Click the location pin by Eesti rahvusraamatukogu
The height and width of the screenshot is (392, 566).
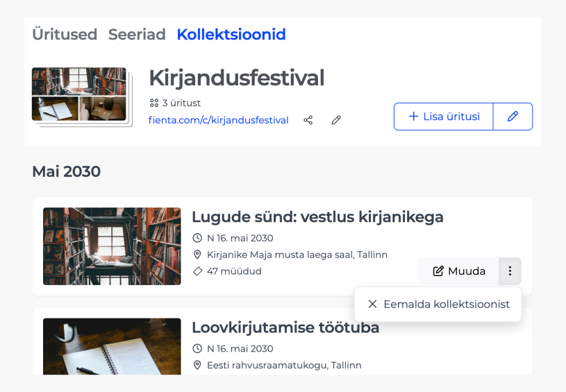pos(197,365)
